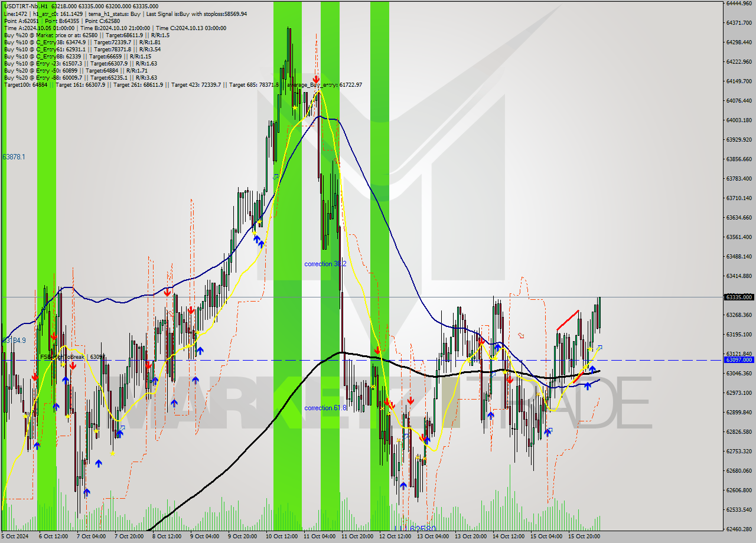Viewport: 756px width, 543px height.
Task: Click time axis label '13 Oct 20:00'
Action: (471, 537)
